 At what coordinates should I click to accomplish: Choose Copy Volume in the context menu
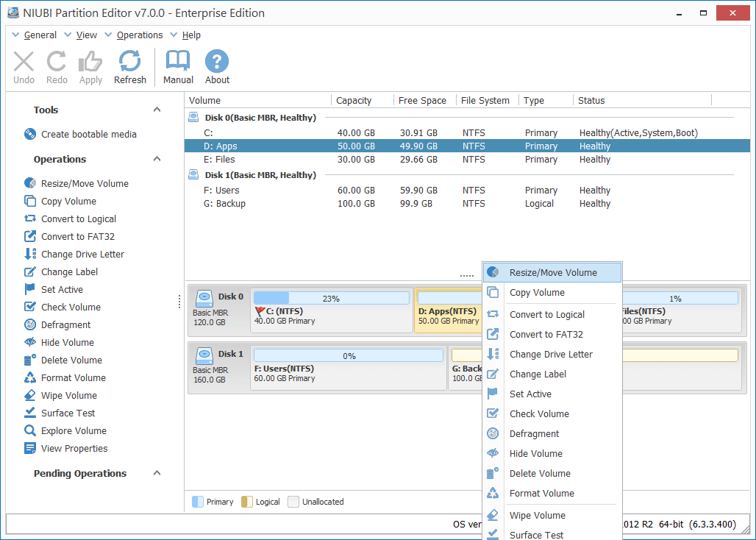[x=552, y=292]
